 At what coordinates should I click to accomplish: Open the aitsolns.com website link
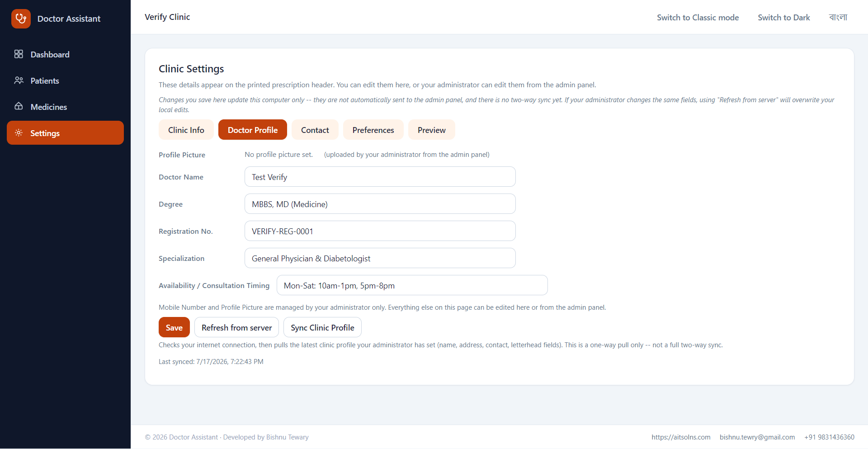[681, 437]
